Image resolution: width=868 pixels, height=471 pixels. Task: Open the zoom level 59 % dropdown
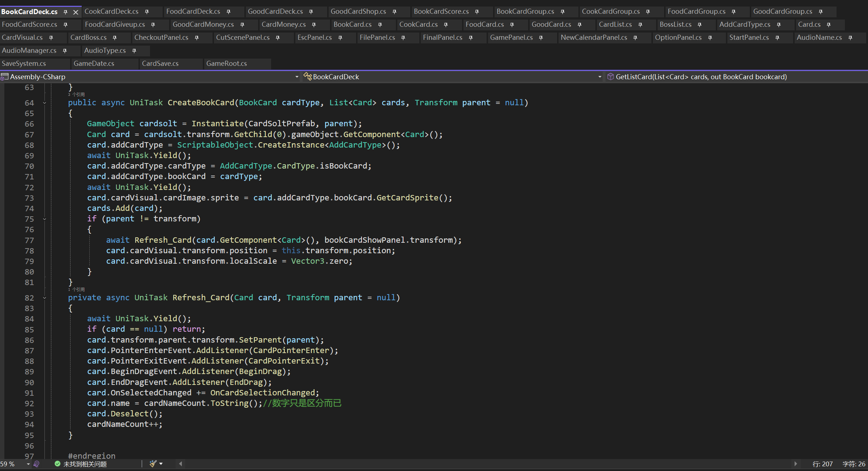(28, 464)
